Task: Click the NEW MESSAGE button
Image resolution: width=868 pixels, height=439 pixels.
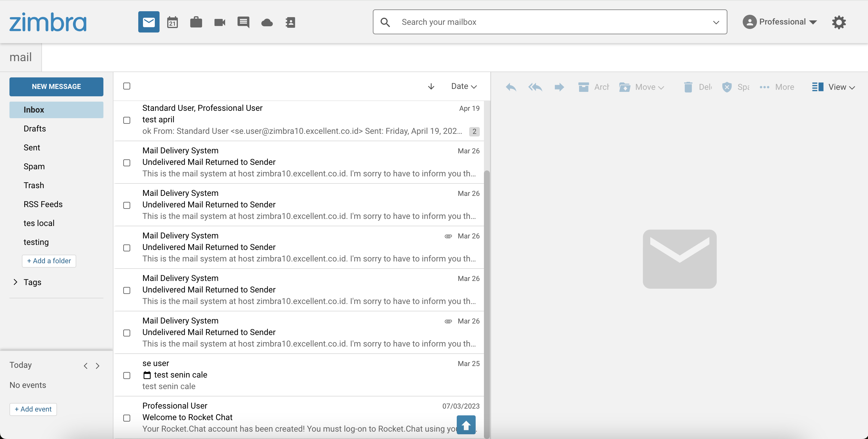Action: click(56, 87)
